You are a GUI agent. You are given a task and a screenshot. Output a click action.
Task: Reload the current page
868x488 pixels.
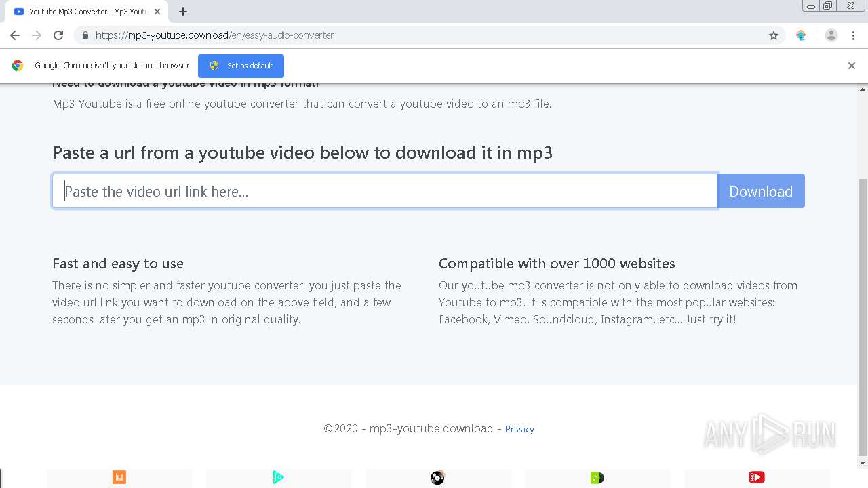tap(58, 35)
